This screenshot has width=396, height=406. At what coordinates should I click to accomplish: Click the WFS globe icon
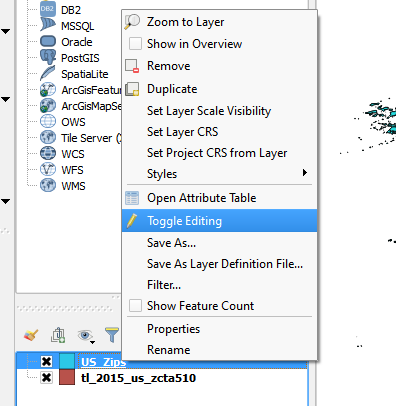[x=48, y=169]
